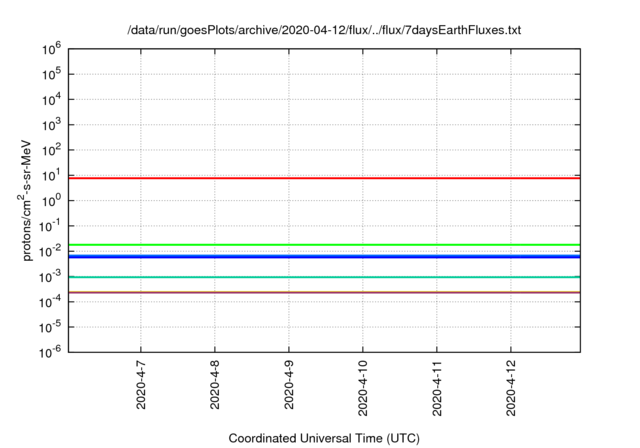Select the 10^-5 y-axis label

pos(50,327)
